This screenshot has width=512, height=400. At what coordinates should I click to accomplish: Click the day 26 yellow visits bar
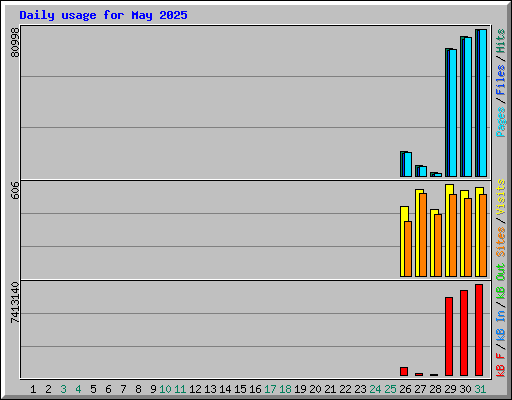click(x=402, y=241)
